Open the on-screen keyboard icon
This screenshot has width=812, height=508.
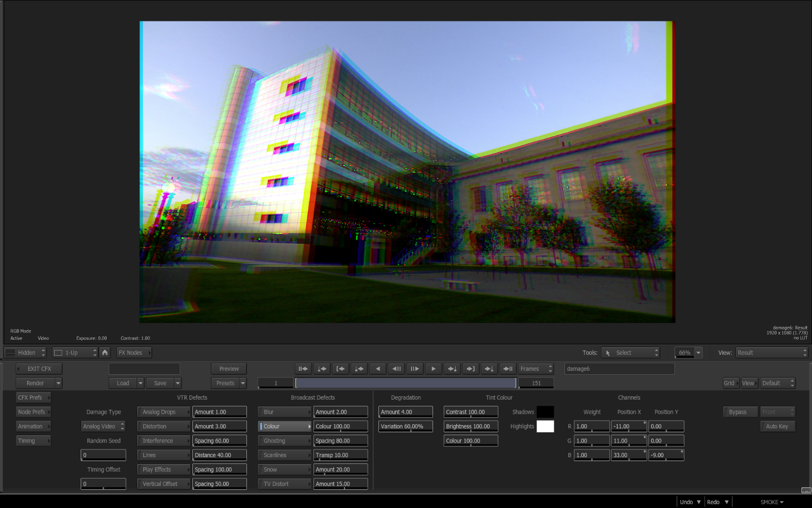(806, 490)
